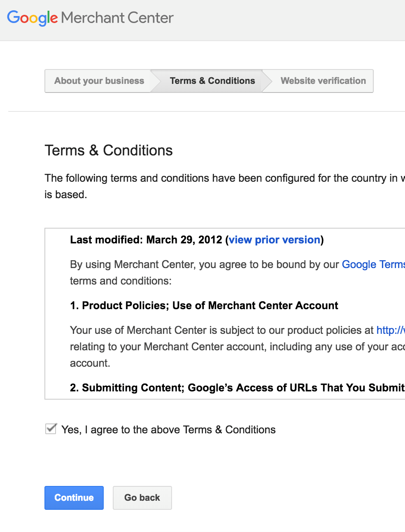This screenshot has height=532, width=405.
Task: Uncheck the Terms & Conditions agreement checkbox
Action: click(50, 429)
